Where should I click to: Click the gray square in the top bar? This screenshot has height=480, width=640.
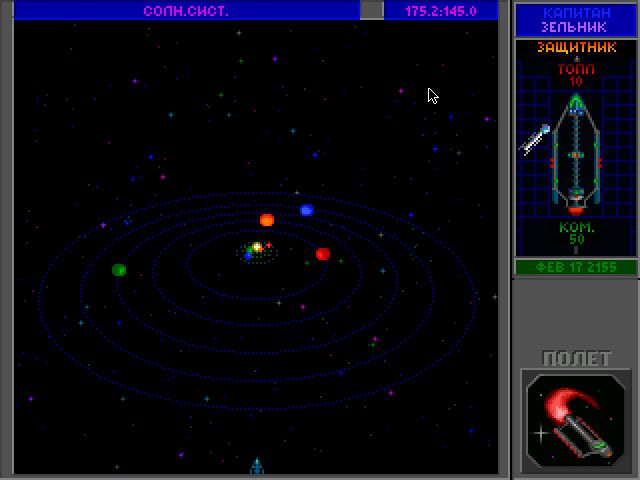pos(371,11)
